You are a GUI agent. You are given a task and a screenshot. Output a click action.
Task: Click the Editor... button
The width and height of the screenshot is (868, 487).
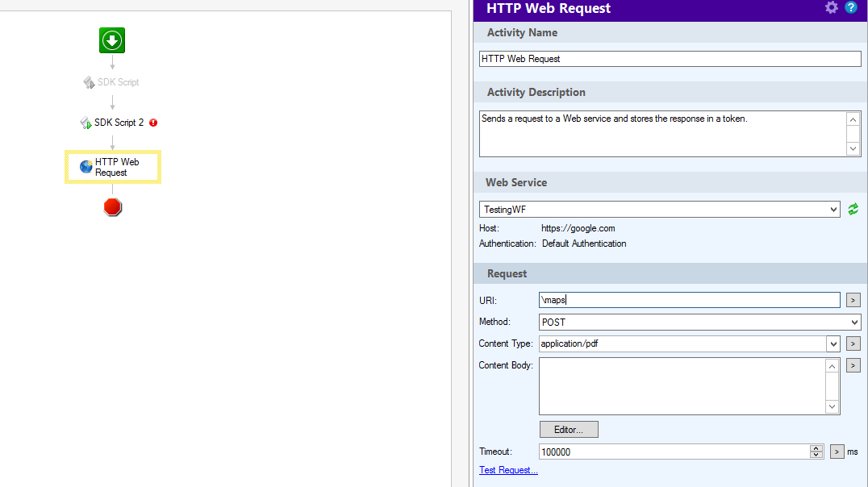click(569, 430)
